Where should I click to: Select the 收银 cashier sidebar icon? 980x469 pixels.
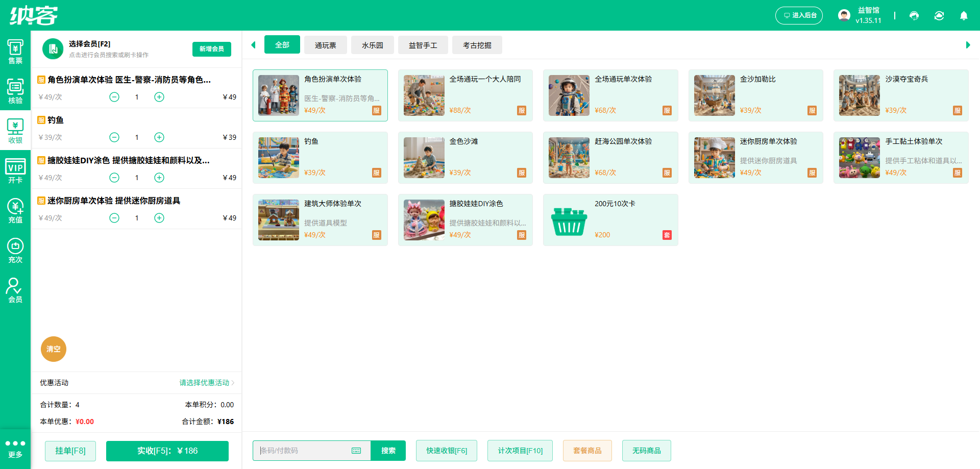[15, 131]
